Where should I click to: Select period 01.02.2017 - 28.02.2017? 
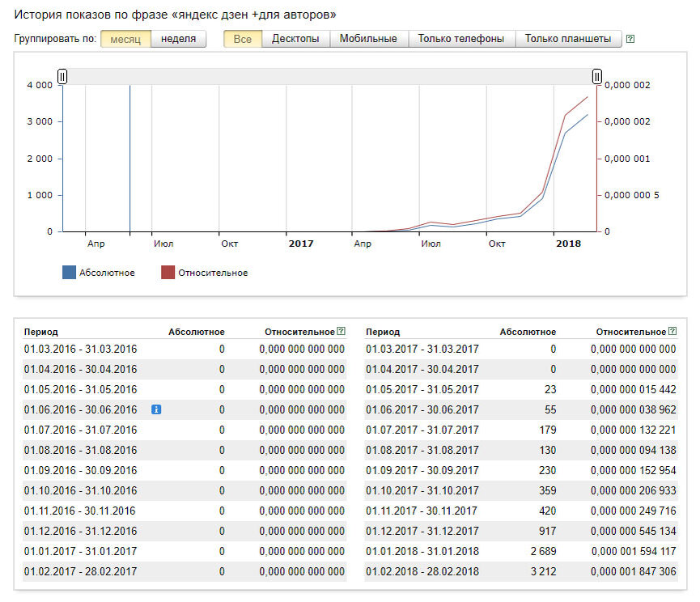(x=80, y=571)
